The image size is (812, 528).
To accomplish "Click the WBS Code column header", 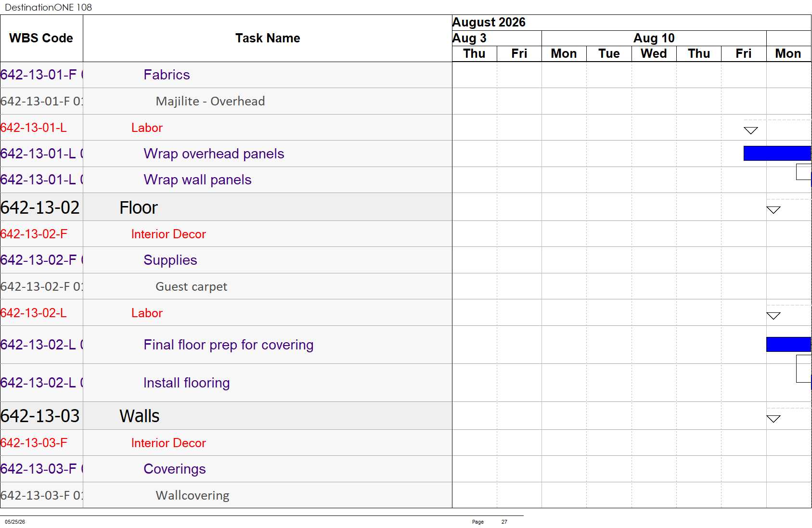I will click(41, 38).
